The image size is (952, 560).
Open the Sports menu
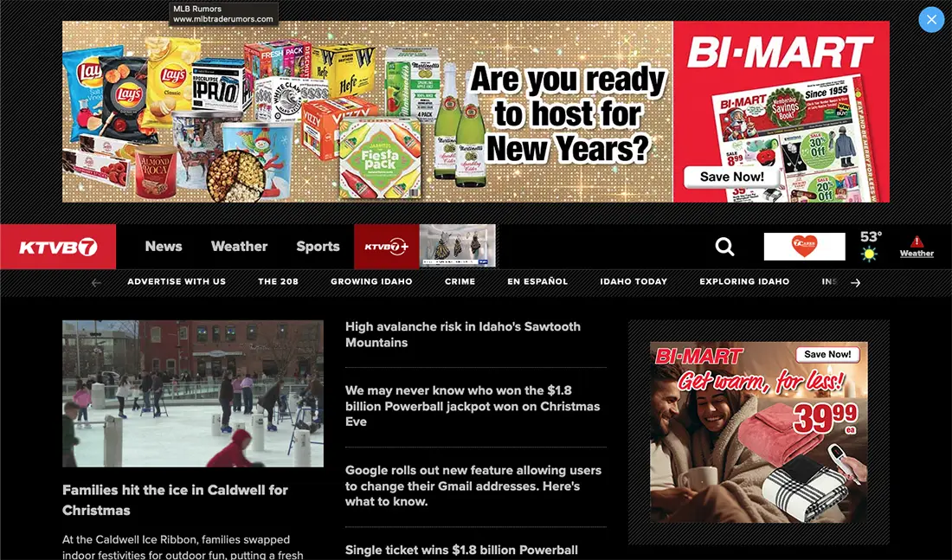[x=318, y=246]
